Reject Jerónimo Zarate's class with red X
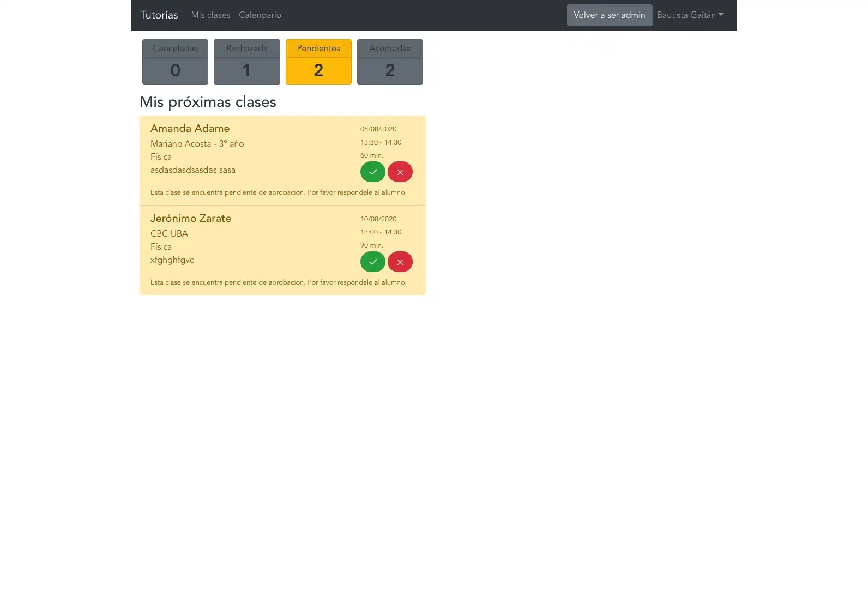 coord(400,262)
